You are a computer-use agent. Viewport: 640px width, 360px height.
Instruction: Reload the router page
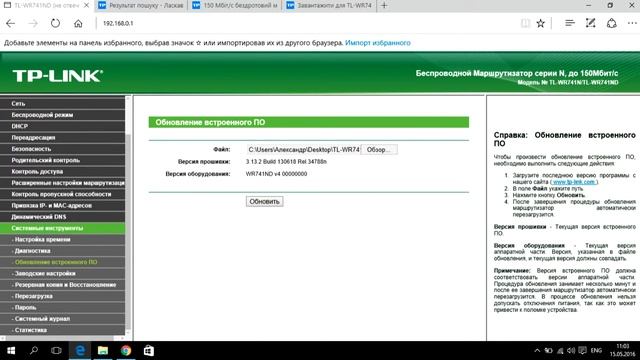pyautogui.click(x=55, y=24)
